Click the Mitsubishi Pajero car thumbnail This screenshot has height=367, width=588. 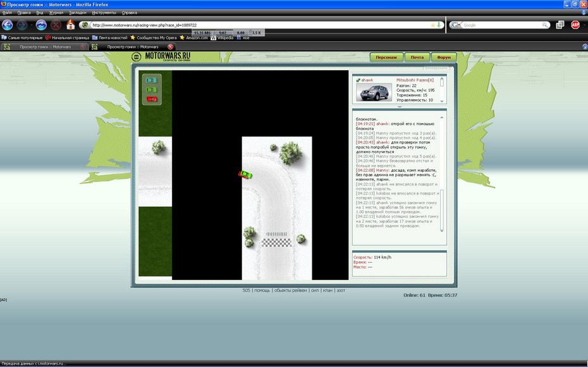tap(374, 92)
